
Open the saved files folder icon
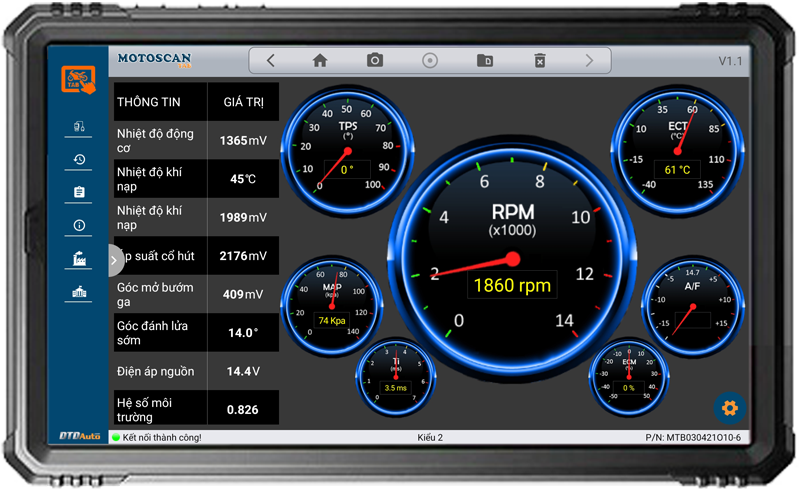[485, 61]
